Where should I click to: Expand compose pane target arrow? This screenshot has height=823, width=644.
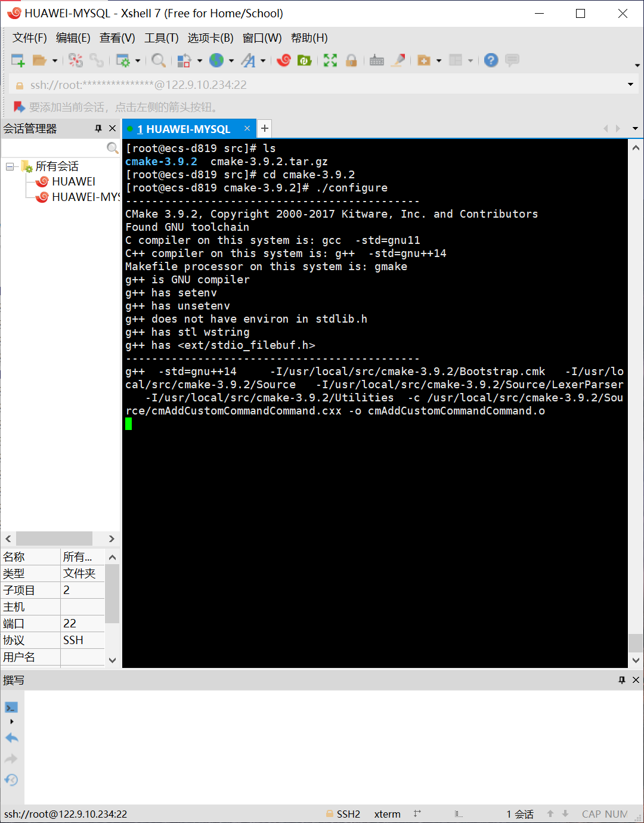point(11,722)
